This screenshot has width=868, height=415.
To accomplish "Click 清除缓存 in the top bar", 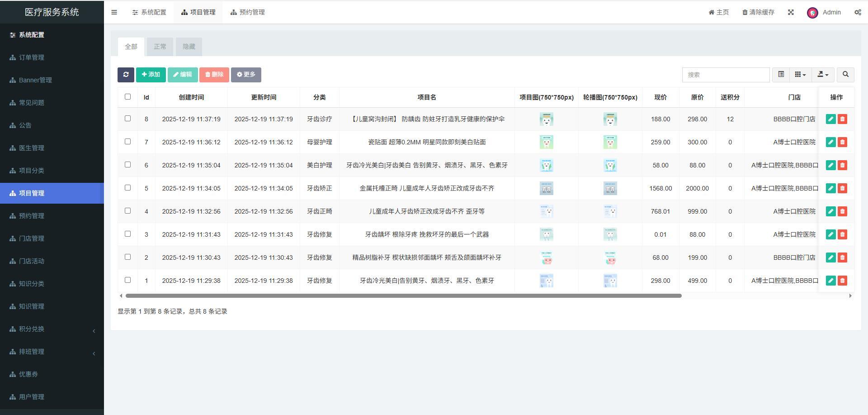I will point(758,12).
